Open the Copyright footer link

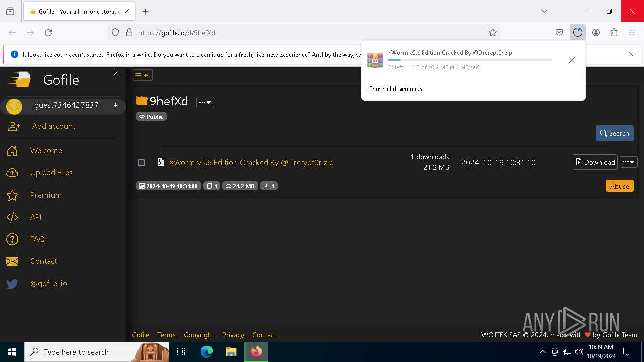(x=199, y=335)
